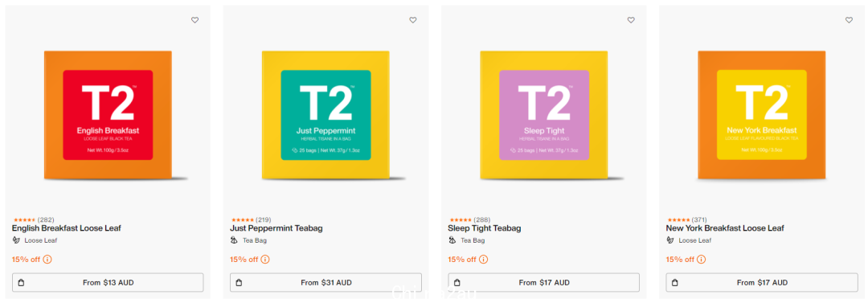Click heart icon on New York Breakfast card
The width and height of the screenshot is (868, 303).
850,20
